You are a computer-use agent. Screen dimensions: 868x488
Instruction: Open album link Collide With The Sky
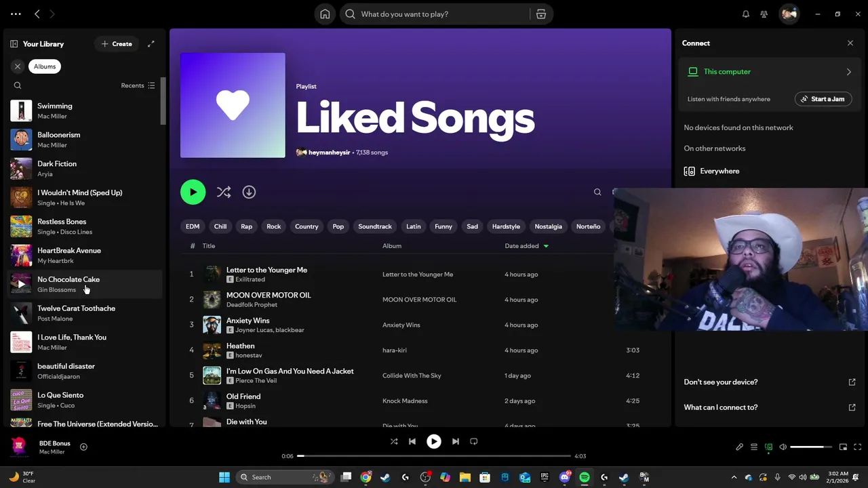click(412, 375)
